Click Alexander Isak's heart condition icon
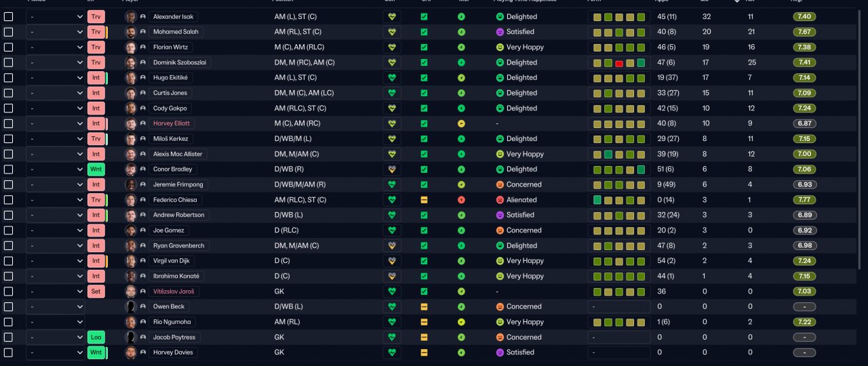This screenshot has width=868, height=366. [x=391, y=16]
